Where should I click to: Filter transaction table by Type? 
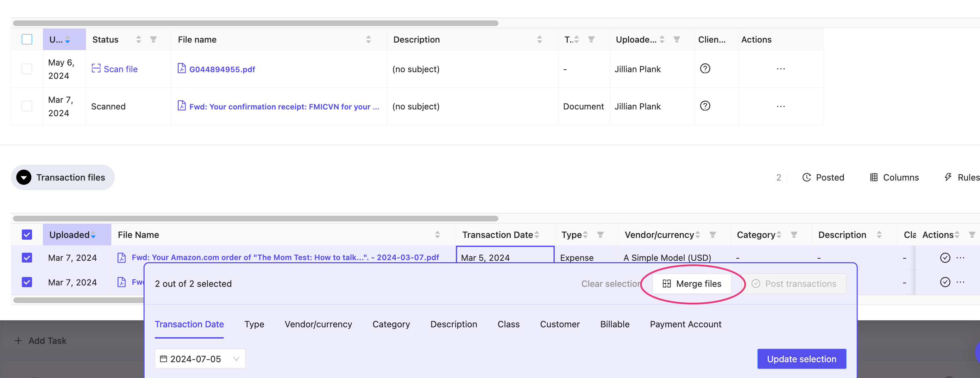coord(600,235)
